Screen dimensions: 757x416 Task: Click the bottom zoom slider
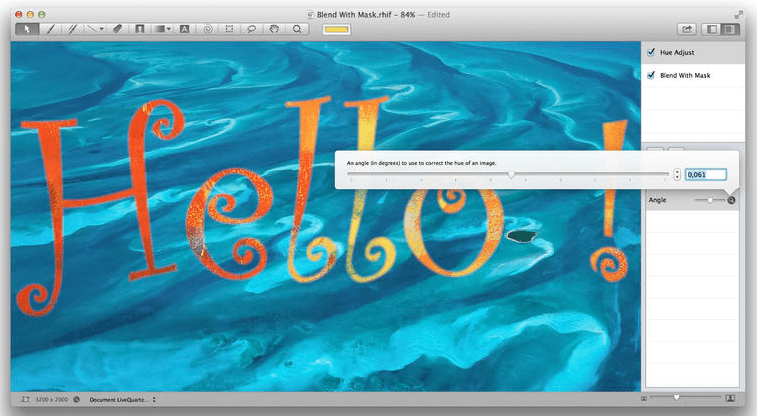[x=686, y=398]
